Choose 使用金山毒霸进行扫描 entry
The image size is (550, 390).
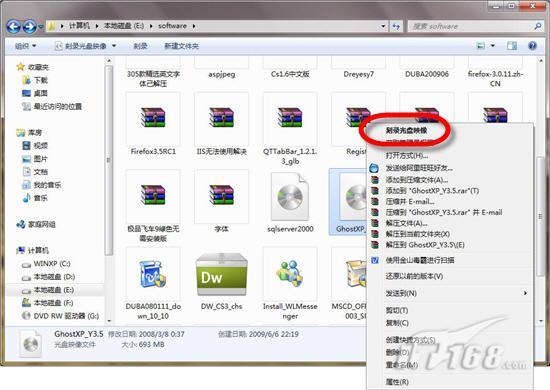tap(450, 260)
